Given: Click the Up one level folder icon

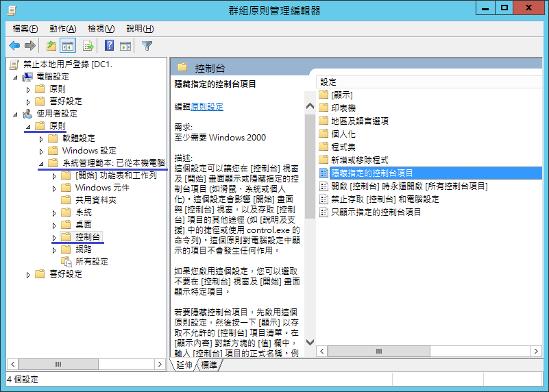Looking at the screenshot, I should point(51,45).
